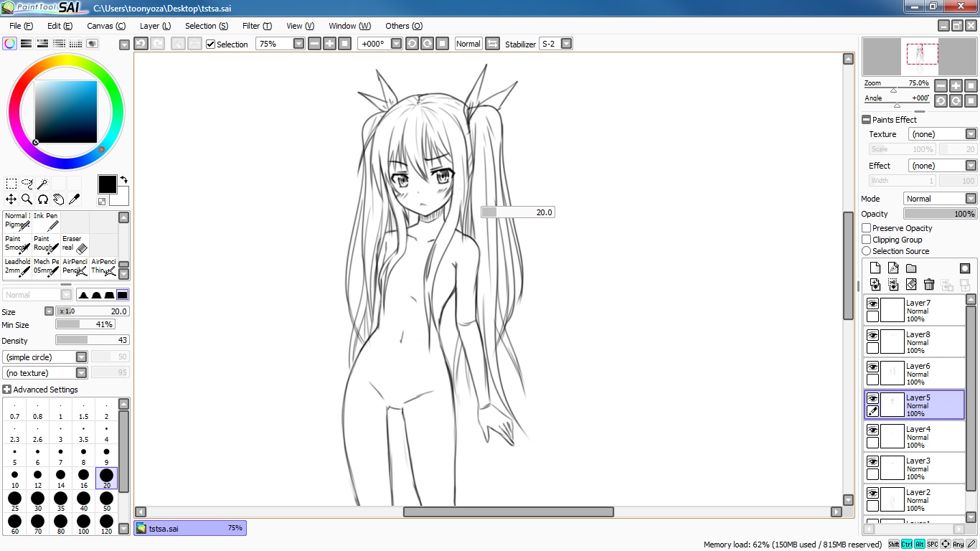
Task: Select the rectangular selection tool
Action: tap(11, 184)
